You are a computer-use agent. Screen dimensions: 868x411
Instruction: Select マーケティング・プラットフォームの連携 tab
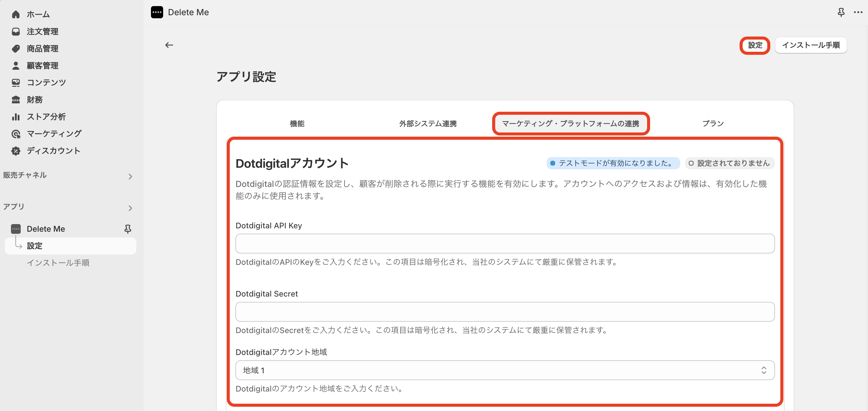tap(570, 123)
